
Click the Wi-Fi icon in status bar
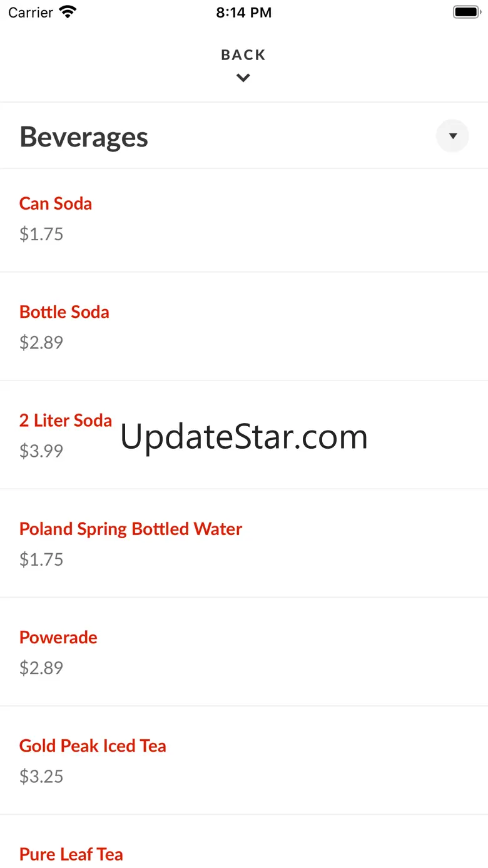tap(67, 12)
